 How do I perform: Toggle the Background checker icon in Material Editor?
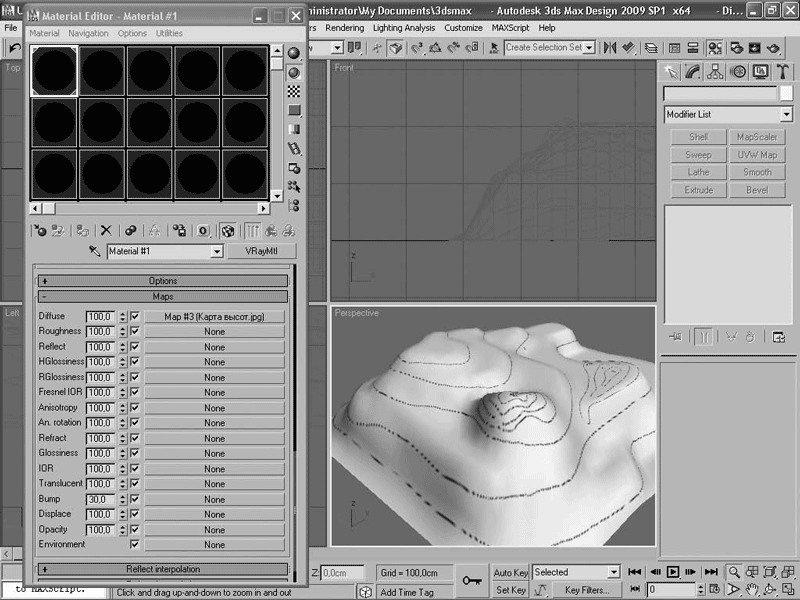pyautogui.click(x=294, y=91)
